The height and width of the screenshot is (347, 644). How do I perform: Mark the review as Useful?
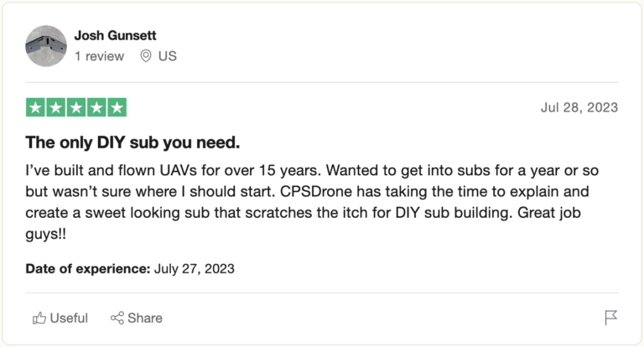[x=68, y=318]
